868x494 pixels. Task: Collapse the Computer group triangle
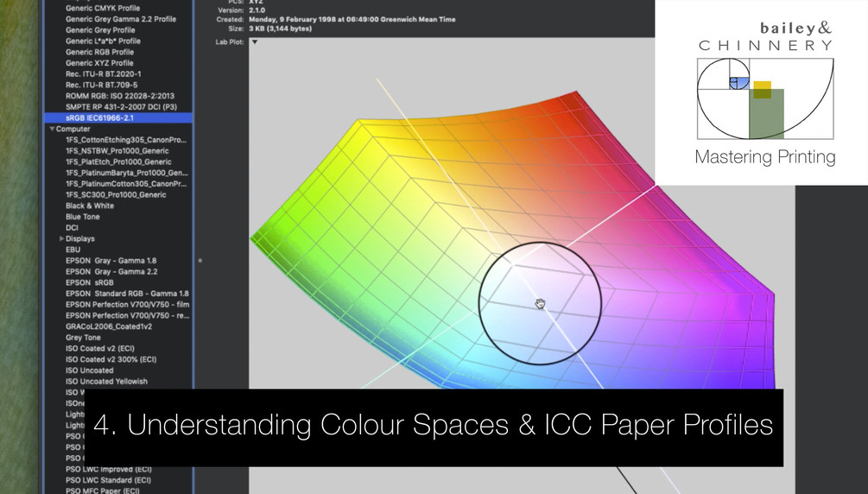point(52,129)
